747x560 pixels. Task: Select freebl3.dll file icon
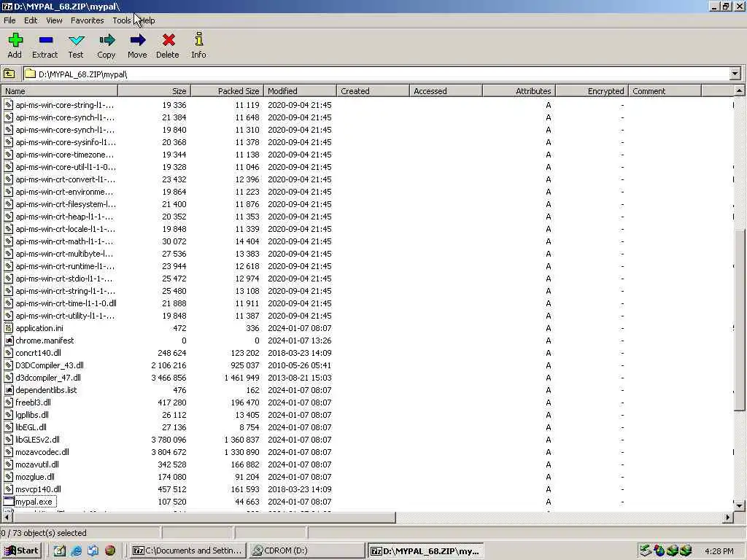[9, 402]
